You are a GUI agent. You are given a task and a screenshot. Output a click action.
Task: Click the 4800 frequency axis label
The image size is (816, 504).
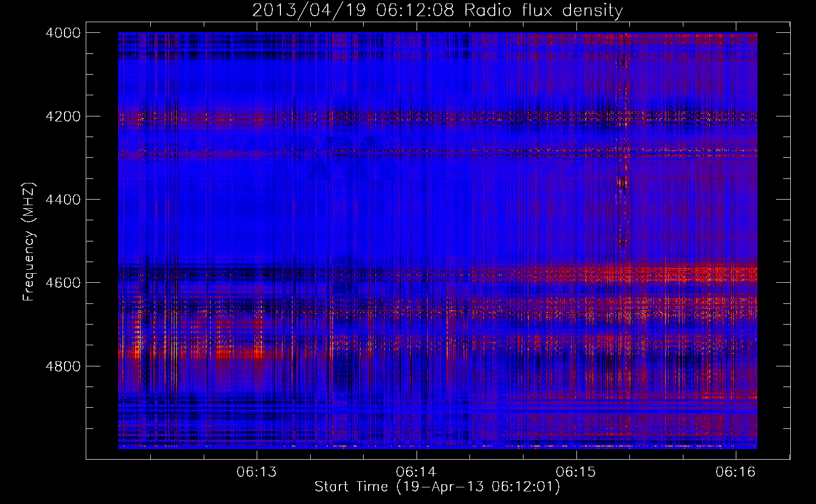pyautogui.click(x=63, y=366)
